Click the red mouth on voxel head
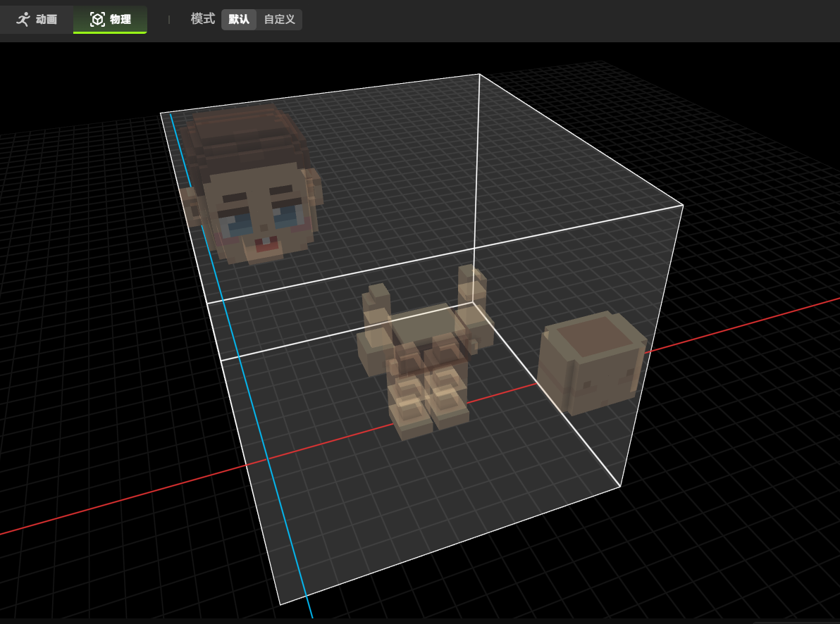The width and height of the screenshot is (840, 624). point(263,247)
